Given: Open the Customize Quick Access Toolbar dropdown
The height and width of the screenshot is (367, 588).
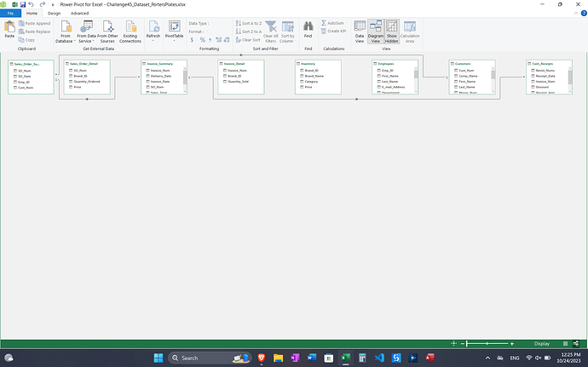Looking at the screenshot, I should coord(53,4).
